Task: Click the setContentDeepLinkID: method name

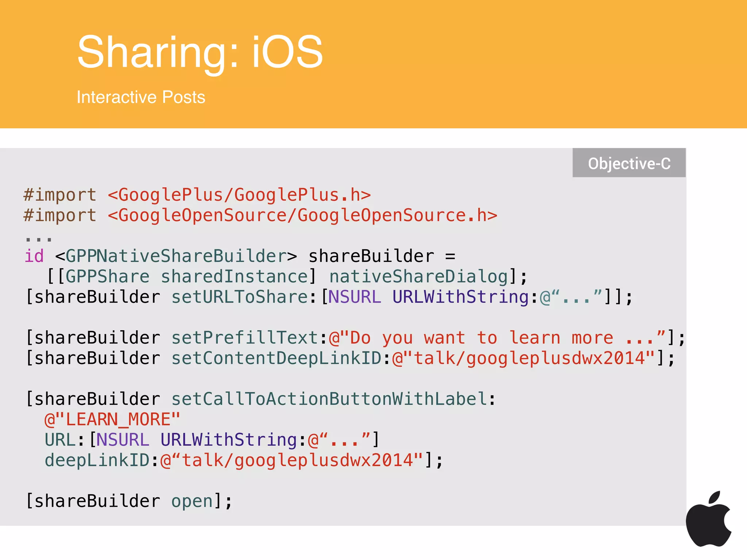Action: click(281, 358)
